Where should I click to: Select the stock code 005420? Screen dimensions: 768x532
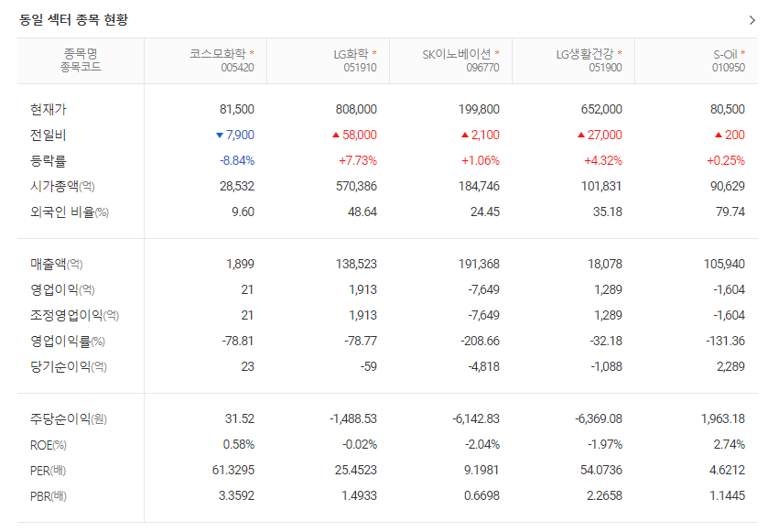(x=238, y=68)
